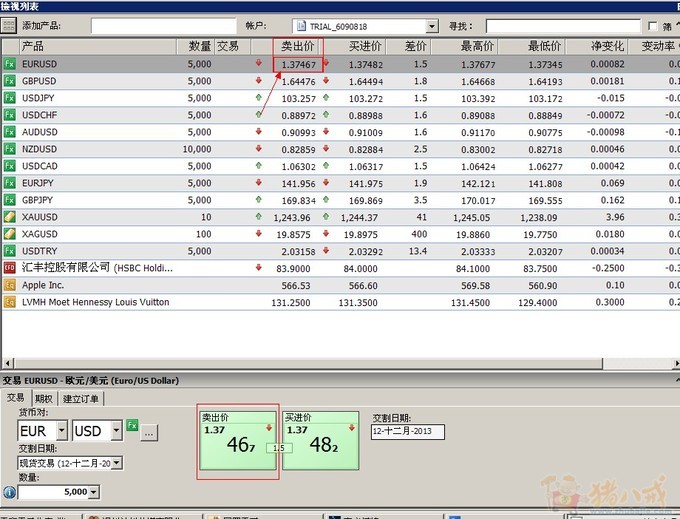Click the stock icon next to Apple Inc.

click(10, 285)
